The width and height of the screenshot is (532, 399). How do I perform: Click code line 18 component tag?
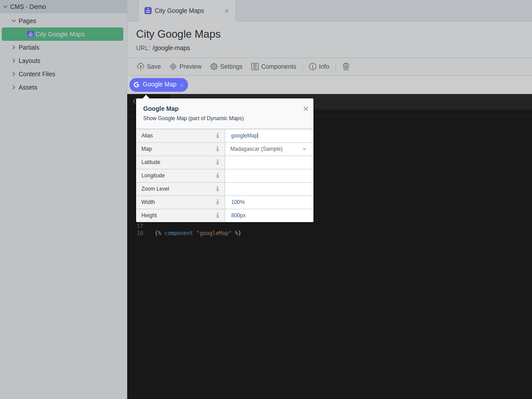point(198,233)
